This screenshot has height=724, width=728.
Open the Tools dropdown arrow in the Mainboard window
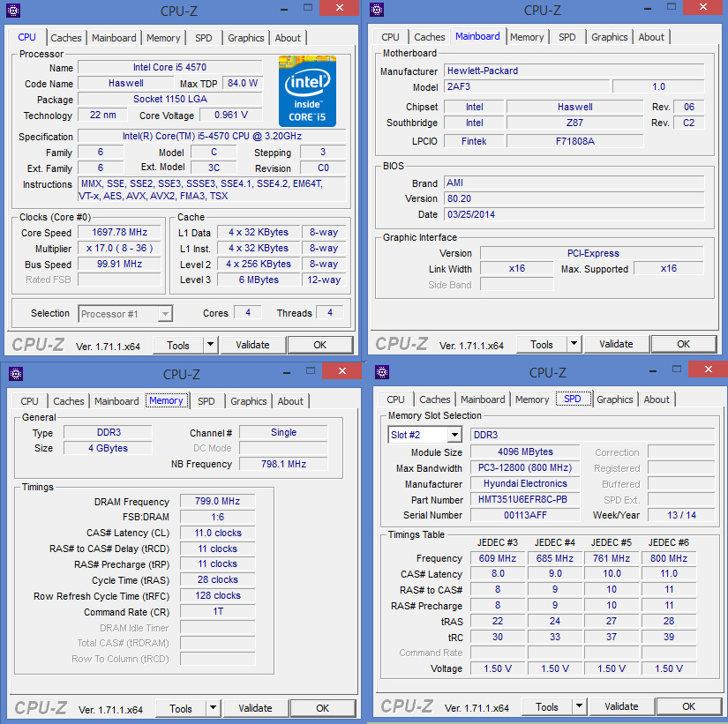point(574,343)
